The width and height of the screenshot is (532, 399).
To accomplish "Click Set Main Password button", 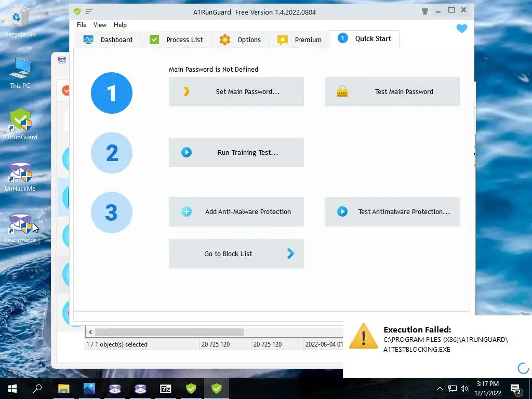I will 236,91.
